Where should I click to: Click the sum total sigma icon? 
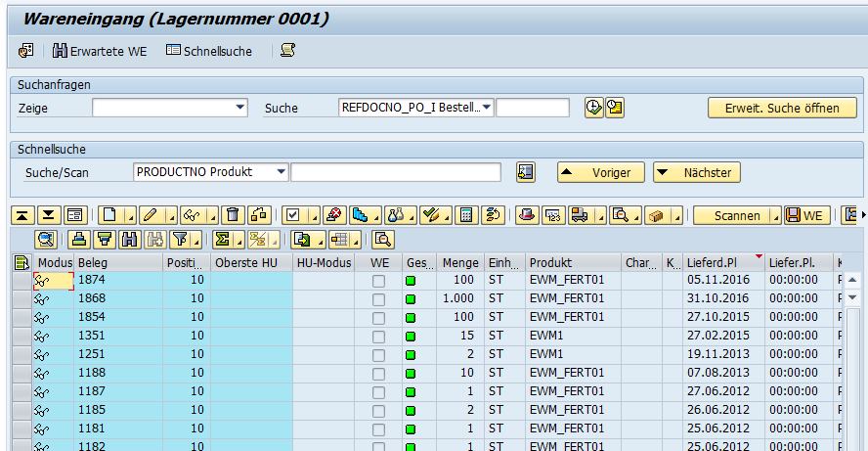[x=222, y=239]
